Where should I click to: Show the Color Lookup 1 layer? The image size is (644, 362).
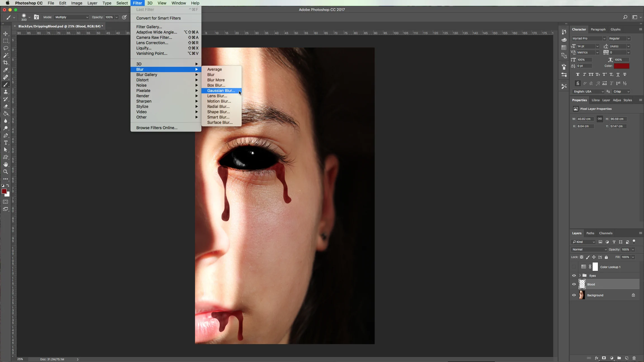(x=574, y=267)
